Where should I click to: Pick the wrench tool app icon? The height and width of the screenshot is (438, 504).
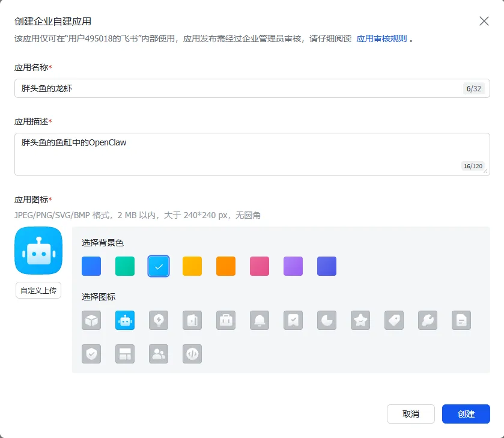click(x=428, y=320)
